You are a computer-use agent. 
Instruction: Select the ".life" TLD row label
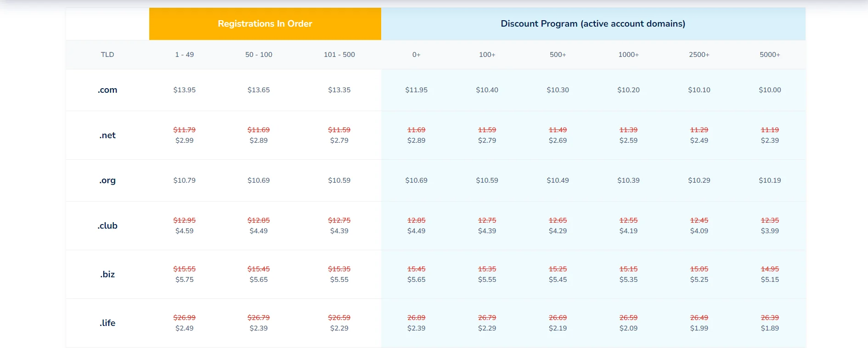[107, 323]
